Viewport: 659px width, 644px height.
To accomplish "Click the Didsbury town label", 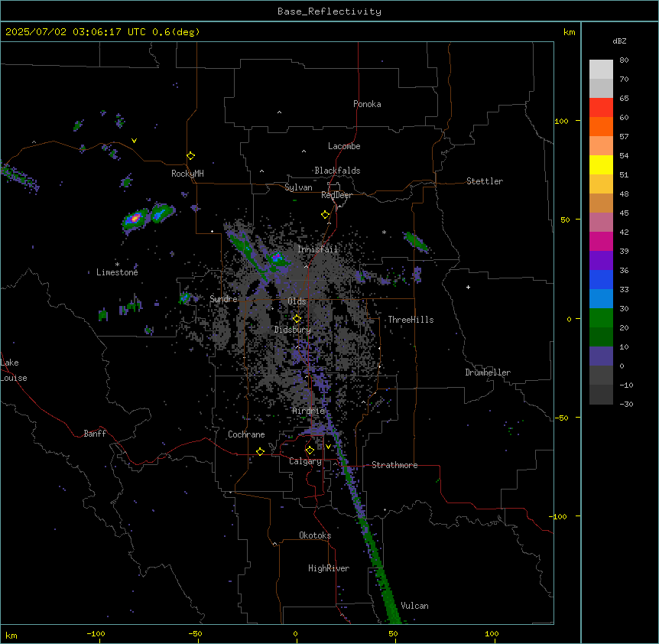I will click(x=293, y=330).
